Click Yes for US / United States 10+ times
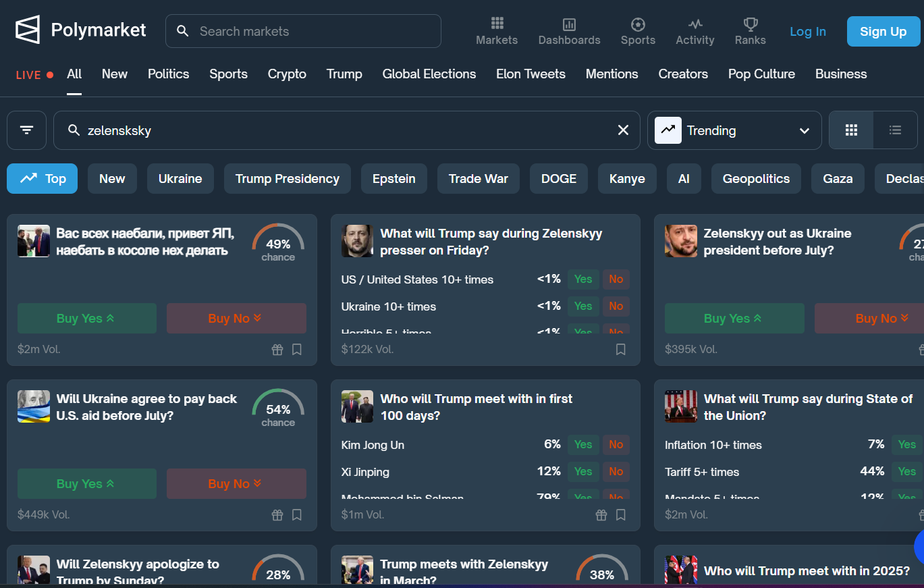Viewport: 924px width, 588px height. (583, 279)
